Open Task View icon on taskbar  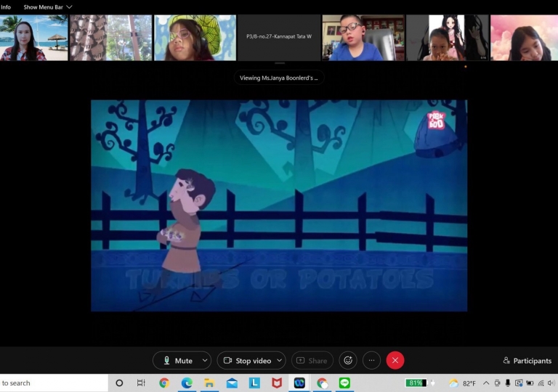click(141, 383)
